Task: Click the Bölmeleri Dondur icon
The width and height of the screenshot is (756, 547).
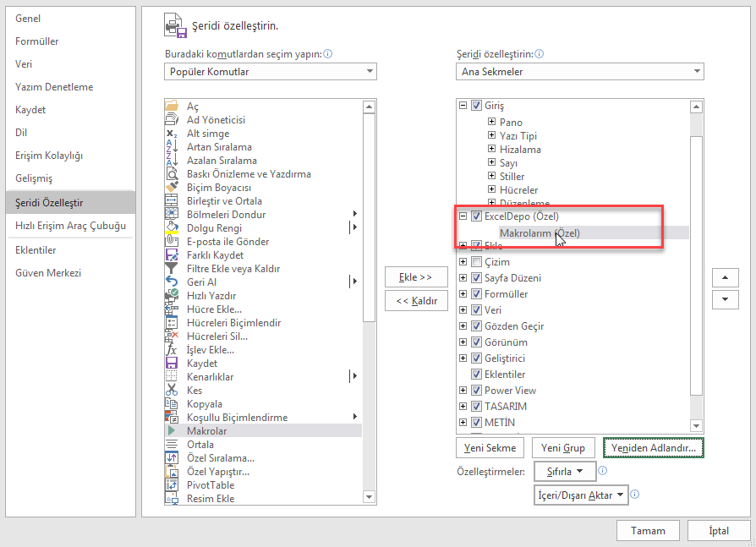Action: (x=172, y=214)
